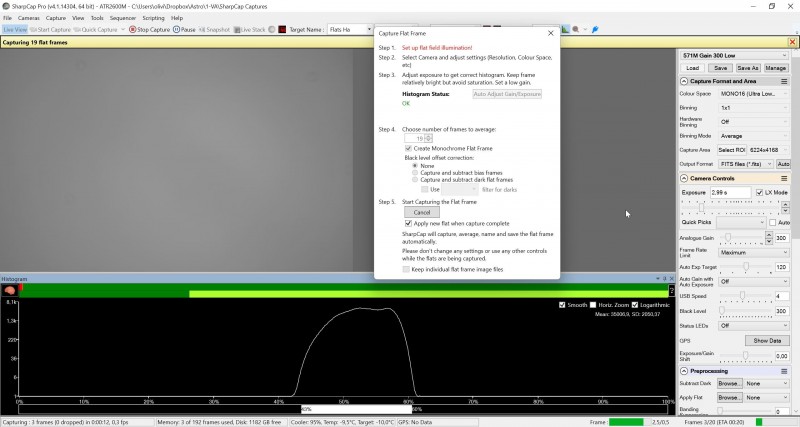
Task: Click Quick Capture in toolbar
Action: pyautogui.click(x=95, y=30)
